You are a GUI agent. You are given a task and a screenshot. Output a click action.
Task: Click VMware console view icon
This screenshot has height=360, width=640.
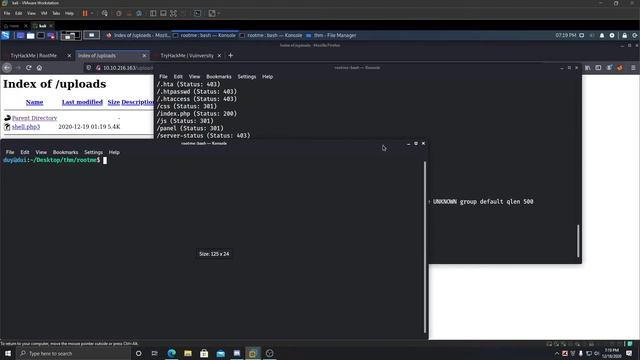pyautogui.click(x=197, y=13)
